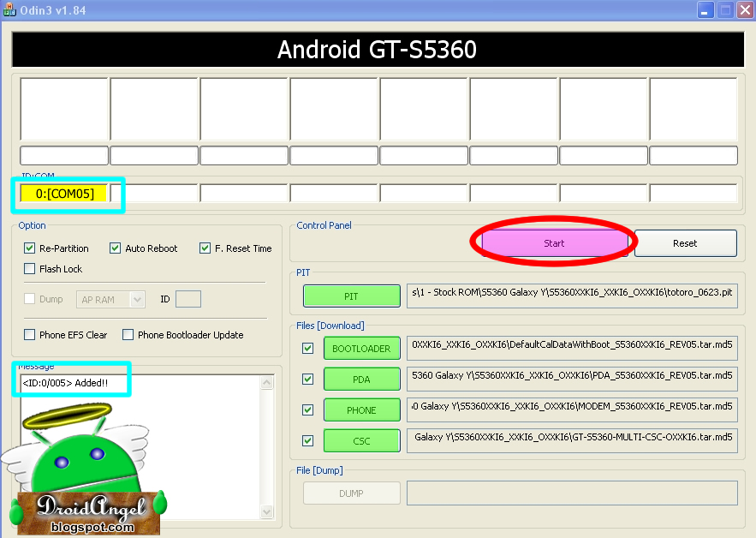This screenshot has width=756, height=538.
Task: Enable the Flash Lock checkbox
Action: pos(29,269)
